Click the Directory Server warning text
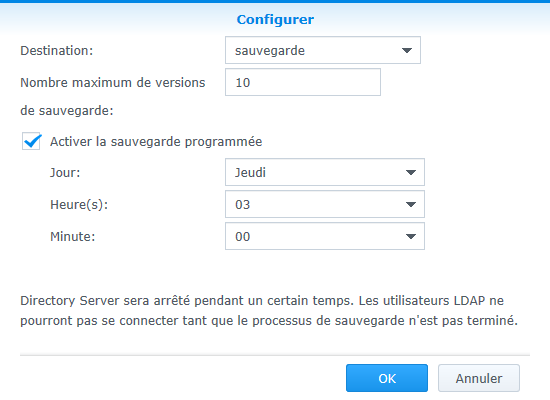The width and height of the screenshot is (550, 400). click(269, 311)
